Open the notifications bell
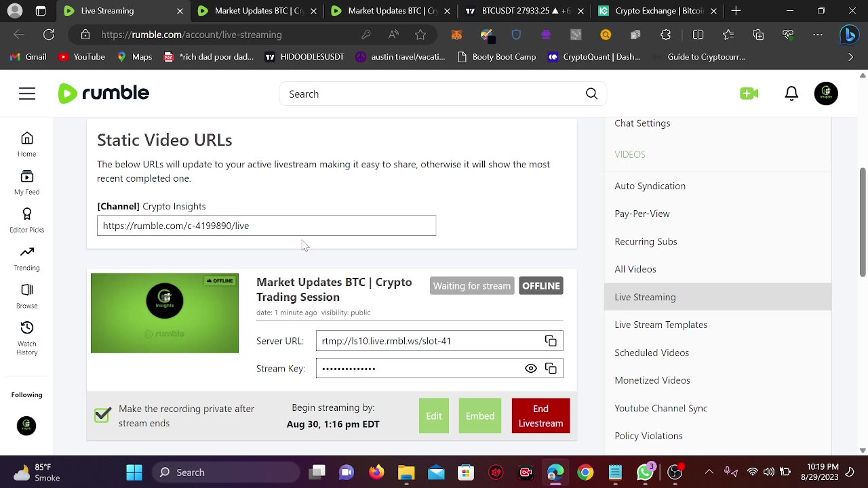The image size is (868, 488). (791, 94)
